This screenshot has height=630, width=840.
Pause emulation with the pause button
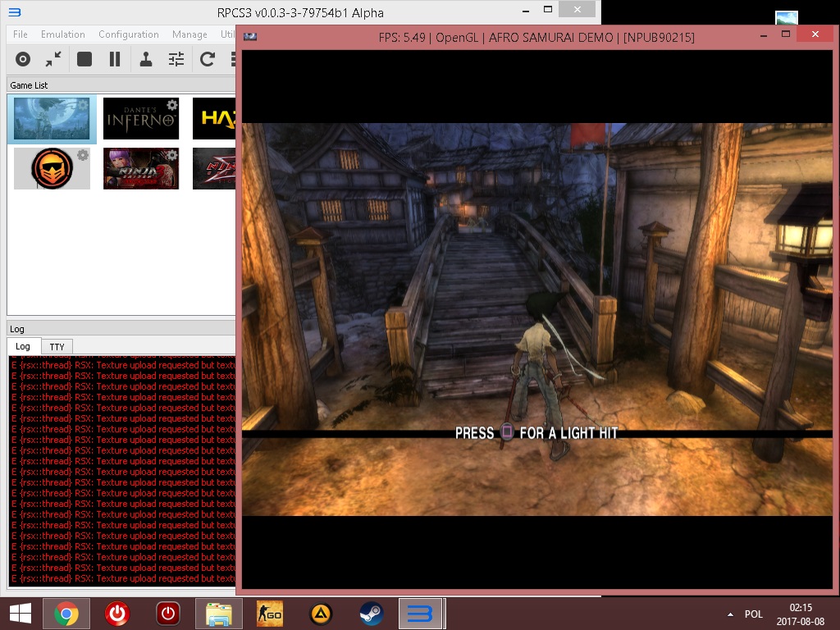point(115,59)
